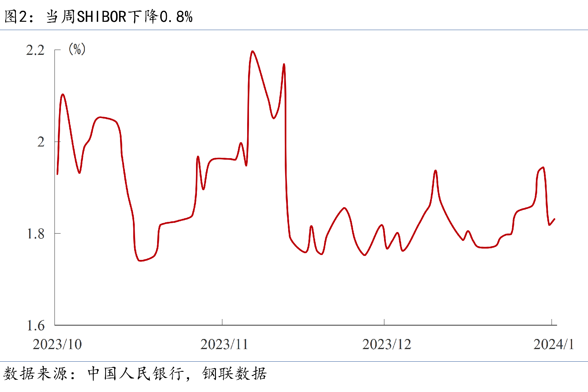The height and width of the screenshot is (392, 588).
Task: Click the rightmost end of the red line
Action: click(554, 219)
